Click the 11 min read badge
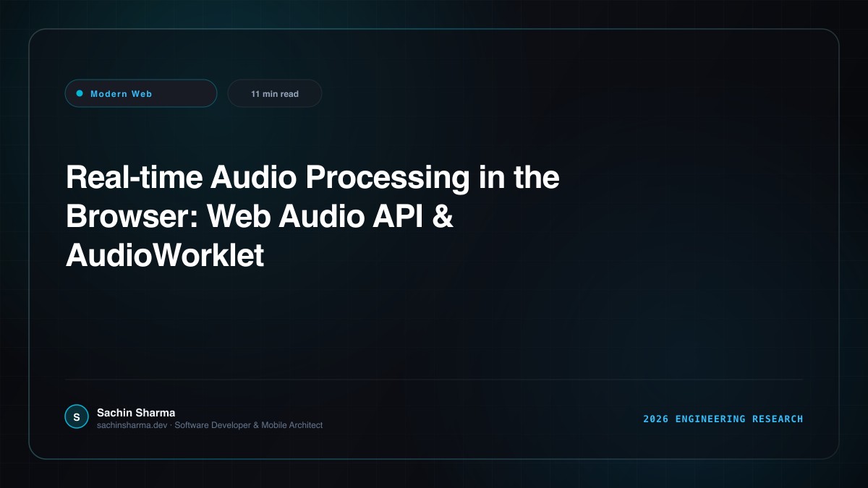 coord(275,93)
